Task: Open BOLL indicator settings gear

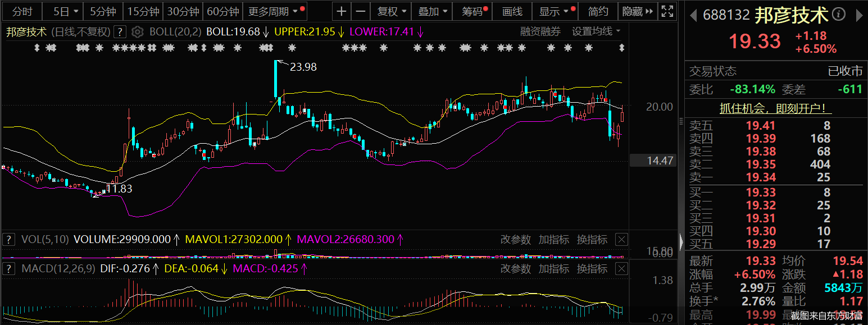Action: tap(138, 31)
